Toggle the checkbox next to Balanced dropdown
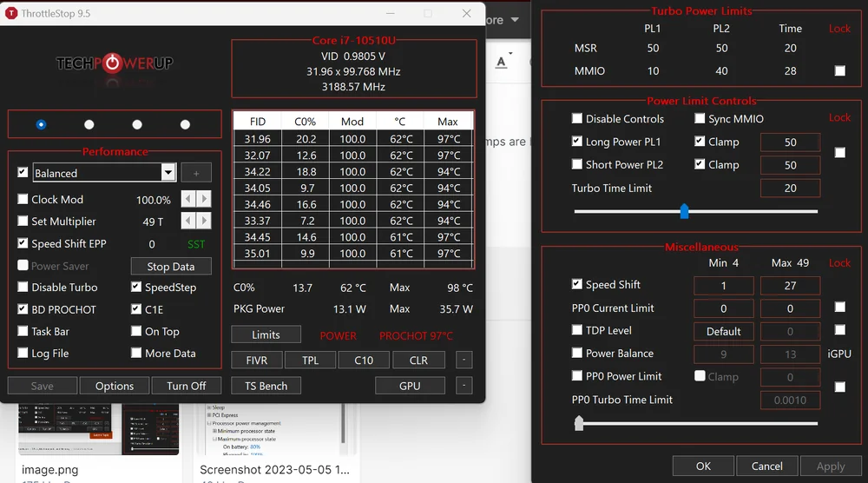This screenshot has width=868, height=483. click(23, 172)
